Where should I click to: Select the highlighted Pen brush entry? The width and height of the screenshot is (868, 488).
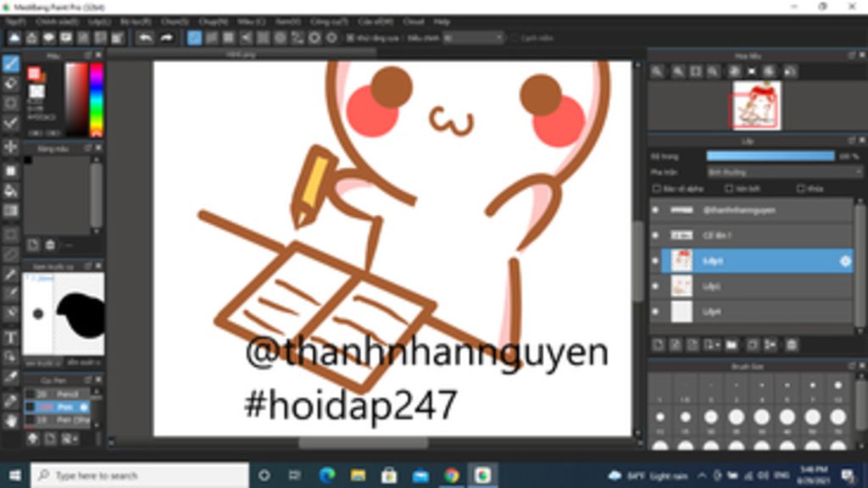tap(57, 408)
